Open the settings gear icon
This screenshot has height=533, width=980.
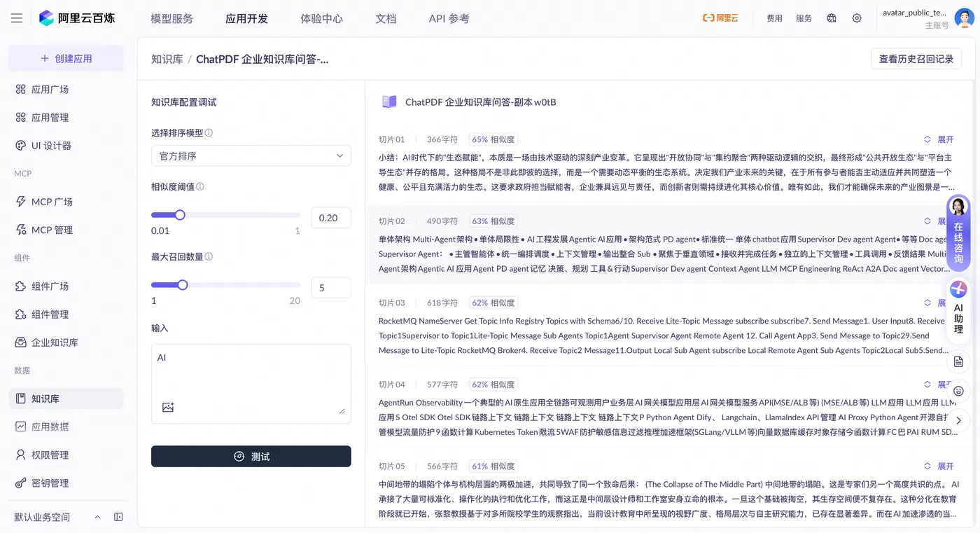point(857,18)
